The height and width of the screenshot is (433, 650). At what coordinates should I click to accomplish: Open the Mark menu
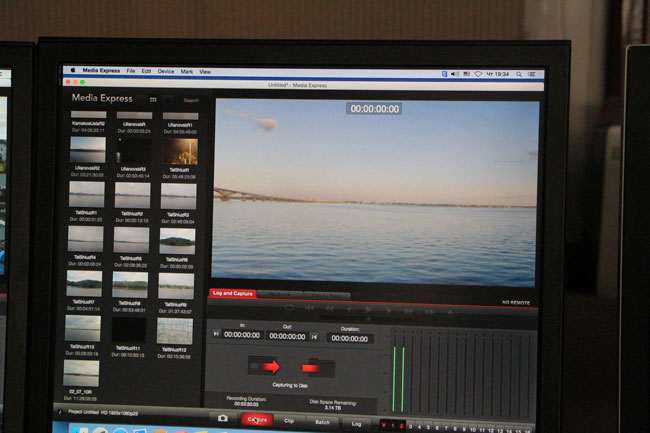pos(186,72)
